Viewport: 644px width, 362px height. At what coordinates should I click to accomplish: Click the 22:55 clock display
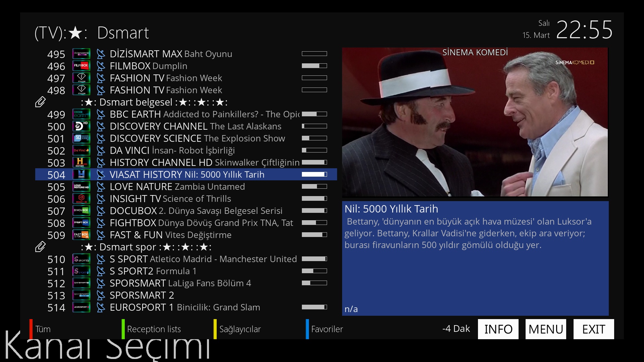(584, 30)
